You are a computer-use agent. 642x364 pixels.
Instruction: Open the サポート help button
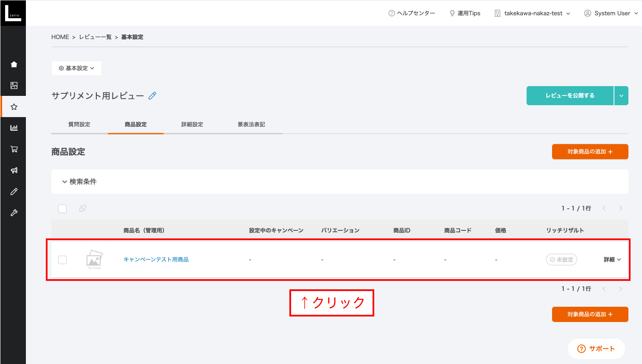[596, 349]
